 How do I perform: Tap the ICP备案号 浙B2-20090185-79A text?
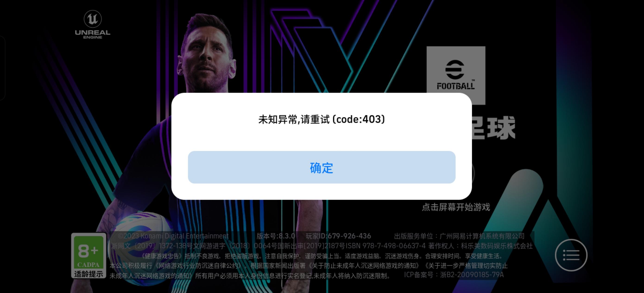coord(454,275)
